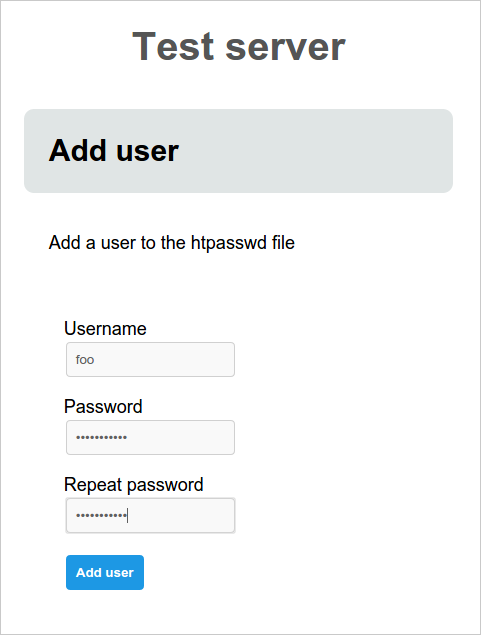Select the Repeat password input field
This screenshot has height=635, width=481.
tap(150, 516)
